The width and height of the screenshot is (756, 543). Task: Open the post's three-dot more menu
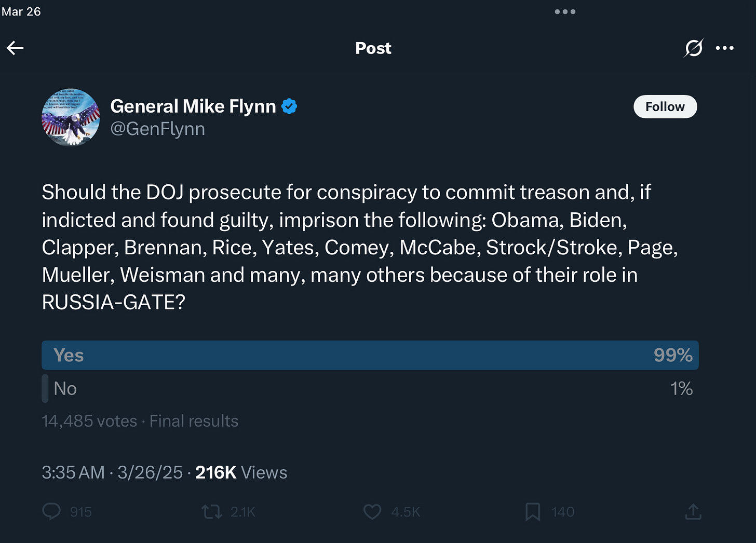(725, 48)
